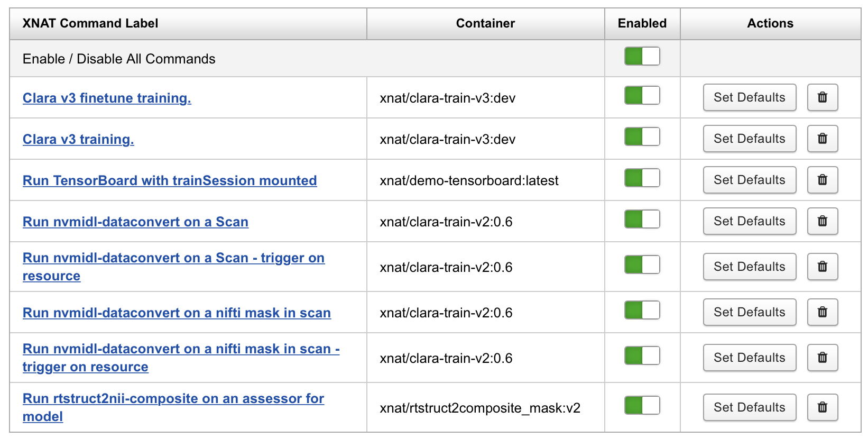The width and height of the screenshot is (868, 438).
Task: Delete the nifti mask in scan command
Action: pyautogui.click(x=822, y=312)
